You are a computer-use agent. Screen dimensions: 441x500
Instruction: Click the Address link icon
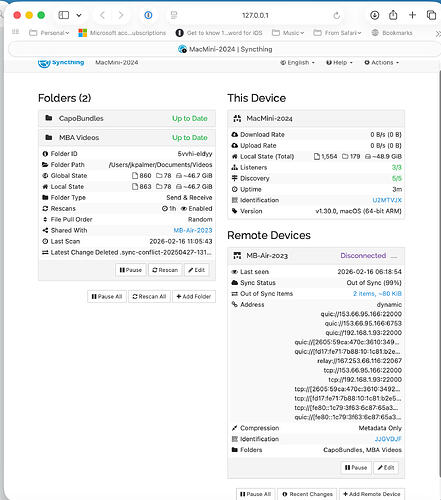[x=235, y=304]
